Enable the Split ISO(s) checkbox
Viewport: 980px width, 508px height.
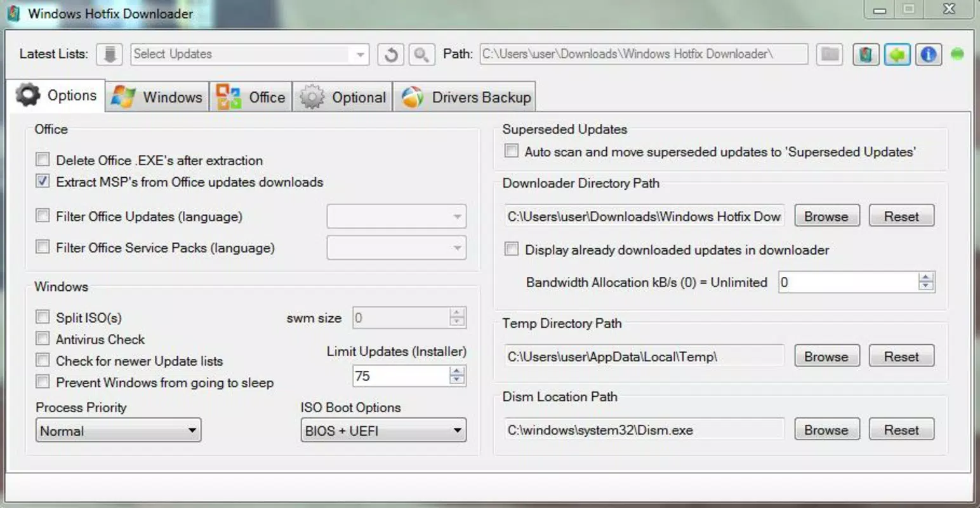pos(43,316)
